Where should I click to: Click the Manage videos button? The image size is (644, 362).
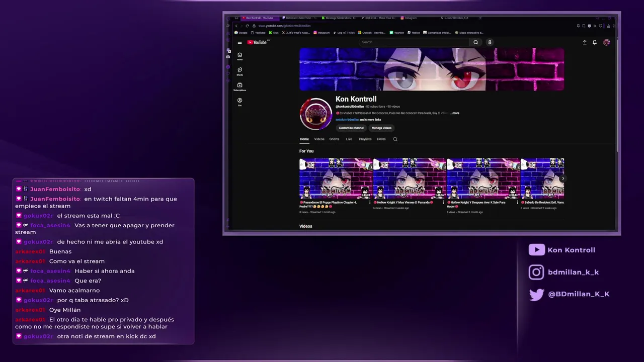381,128
